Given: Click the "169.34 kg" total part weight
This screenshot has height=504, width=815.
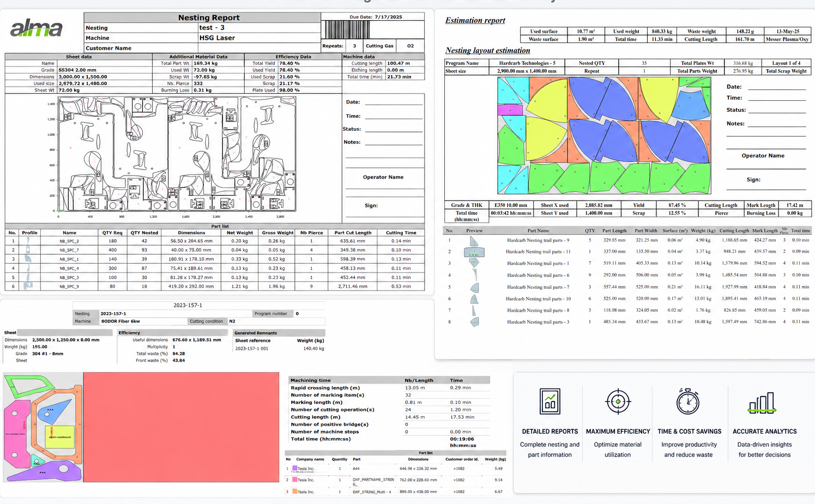Looking at the screenshot, I should 206,63.
